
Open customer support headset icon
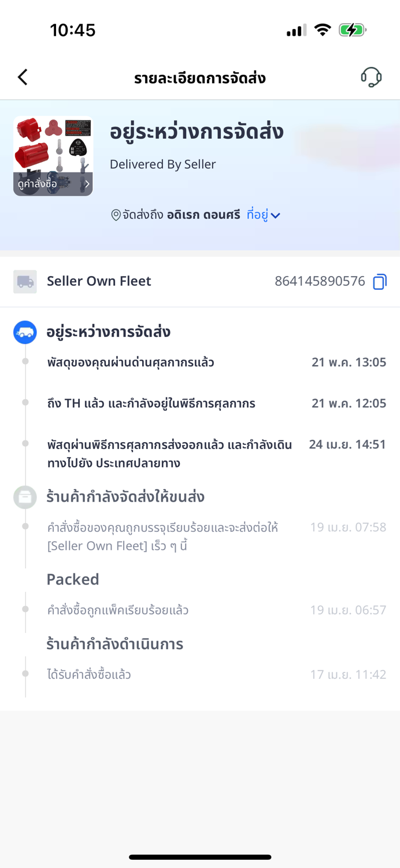(x=371, y=77)
